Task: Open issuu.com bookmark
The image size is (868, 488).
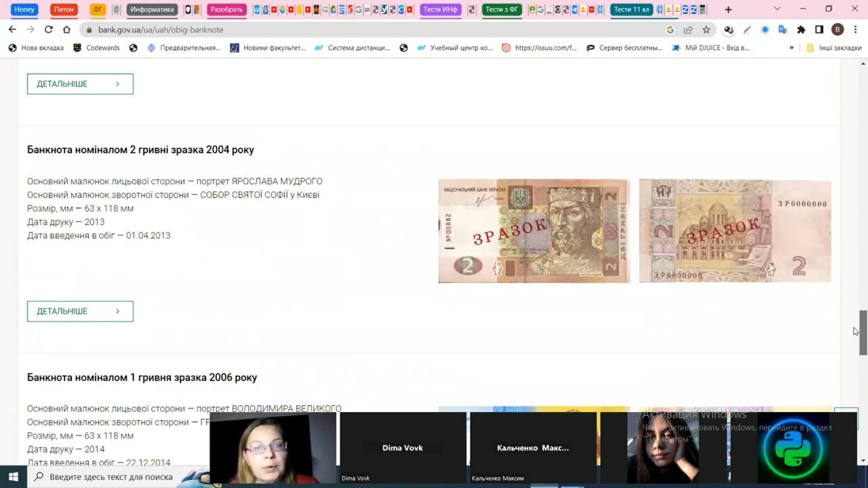Action: point(539,48)
